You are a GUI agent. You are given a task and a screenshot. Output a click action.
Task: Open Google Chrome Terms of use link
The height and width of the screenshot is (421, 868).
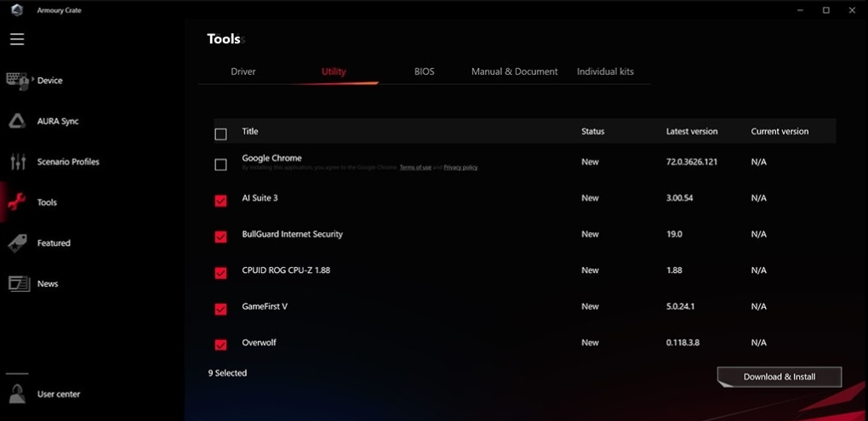(415, 167)
